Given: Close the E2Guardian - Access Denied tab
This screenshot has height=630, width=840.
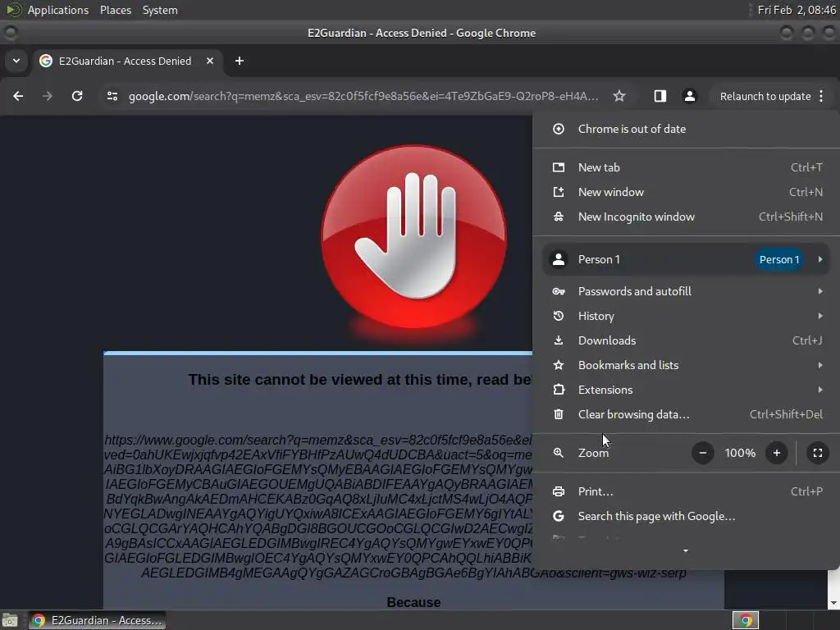Looking at the screenshot, I should click(x=210, y=61).
